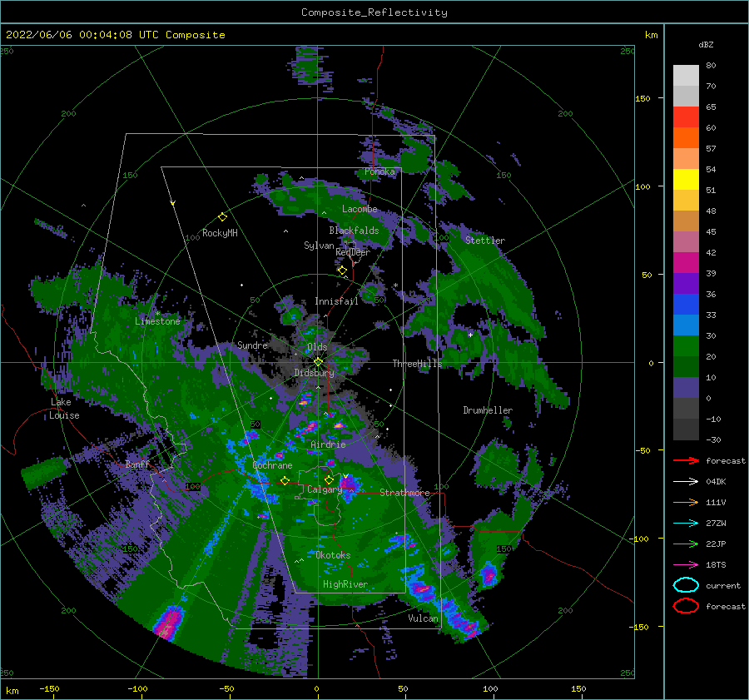This screenshot has height=700, width=749.
Task: Click the magenta 42 dBZ color swatch
Action: [686, 262]
